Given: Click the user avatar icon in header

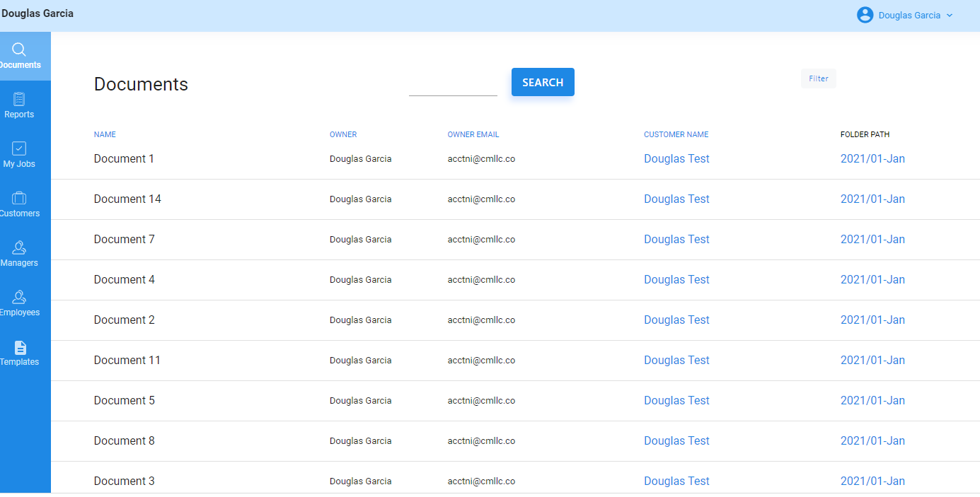Looking at the screenshot, I should tap(865, 15).
